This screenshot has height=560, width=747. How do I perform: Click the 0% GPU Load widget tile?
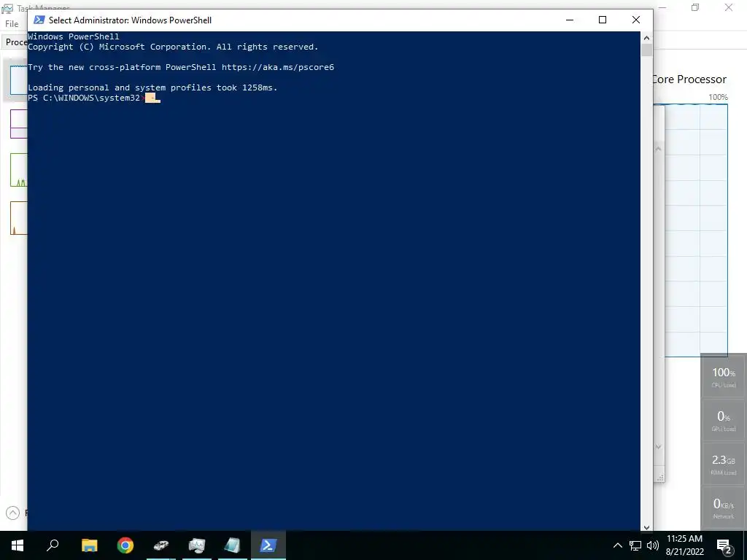[x=724, y=421]
